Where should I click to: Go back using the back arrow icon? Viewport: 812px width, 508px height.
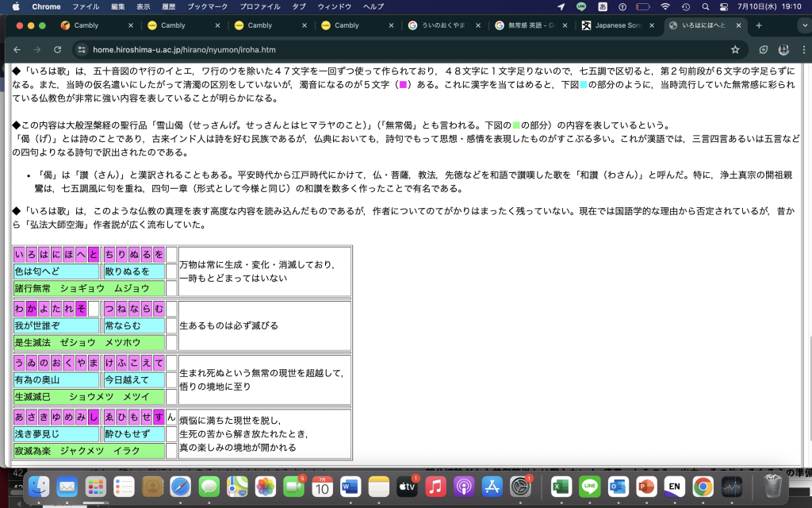pos(17,49)
